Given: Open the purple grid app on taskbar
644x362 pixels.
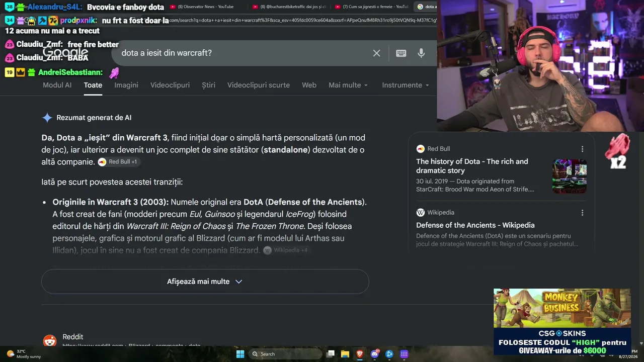Looking at the screenshot, I should tap(404, 354).
